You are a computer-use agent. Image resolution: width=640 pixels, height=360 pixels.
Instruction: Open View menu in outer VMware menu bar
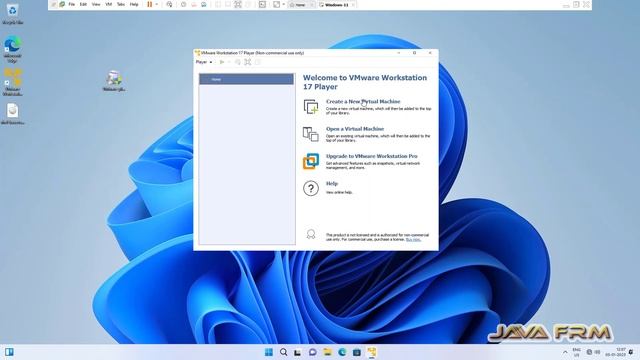[96, 4]
